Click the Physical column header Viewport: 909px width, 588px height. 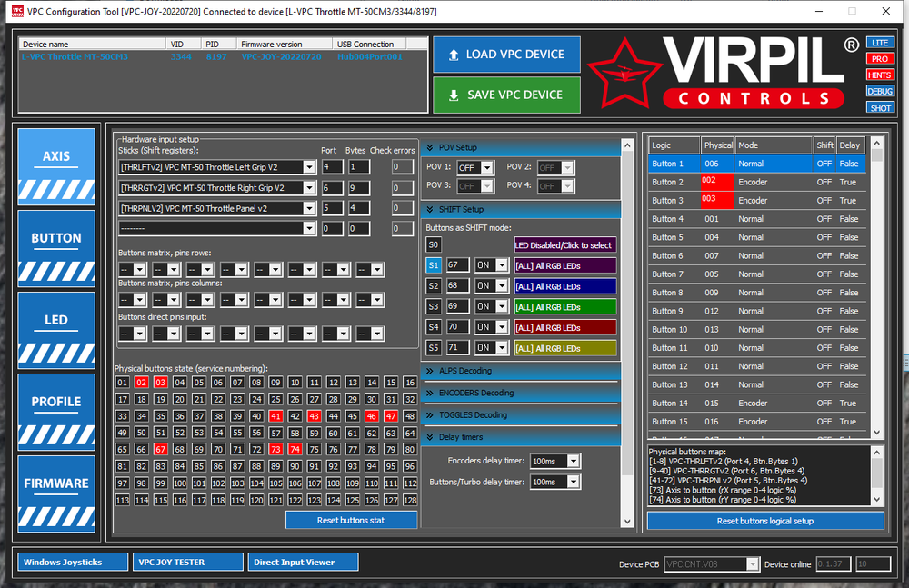tap(718, 145)
